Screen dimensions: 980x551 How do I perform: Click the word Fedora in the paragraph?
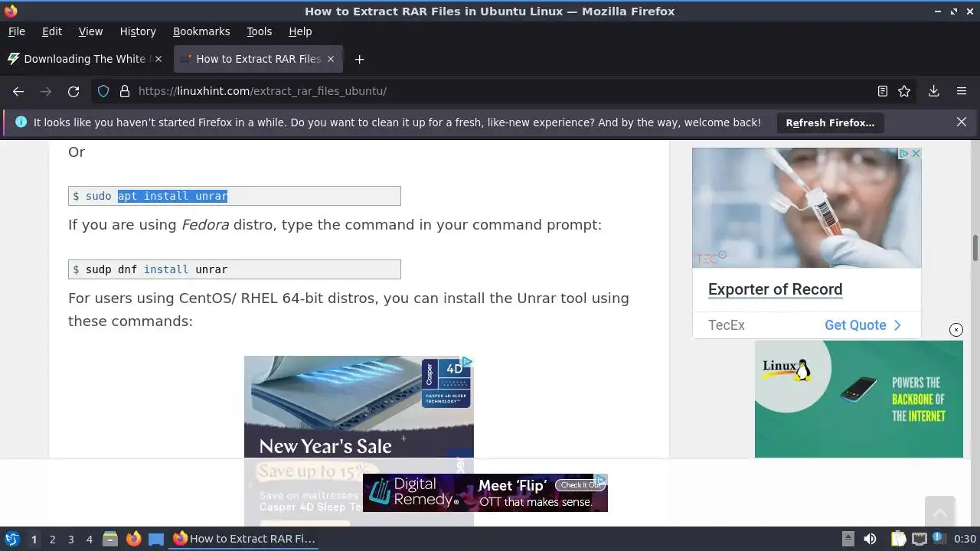[205, 225]
